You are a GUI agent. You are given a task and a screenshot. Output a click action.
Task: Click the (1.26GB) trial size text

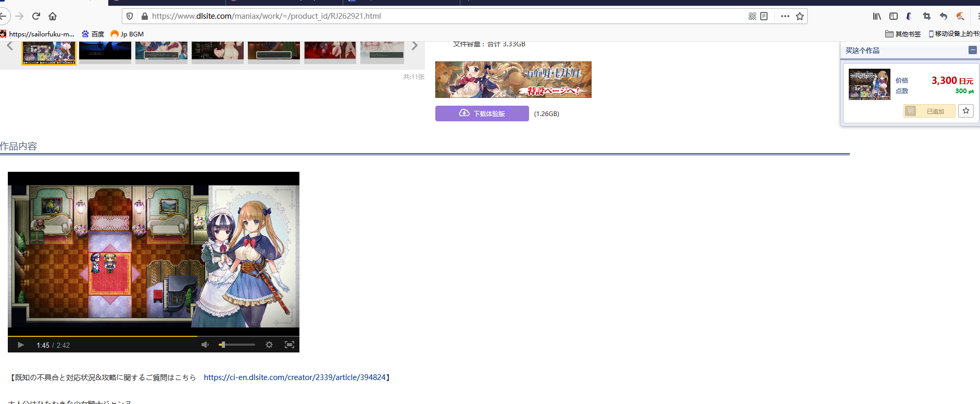point(547,114)
